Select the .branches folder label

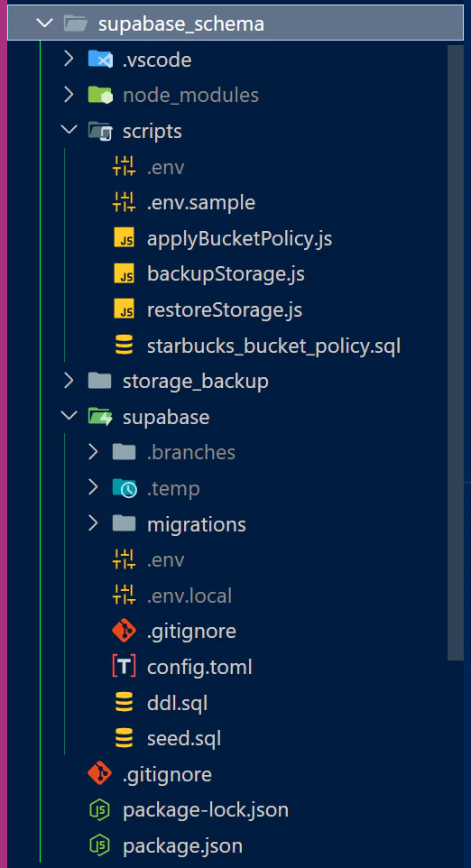pos(191,452)
